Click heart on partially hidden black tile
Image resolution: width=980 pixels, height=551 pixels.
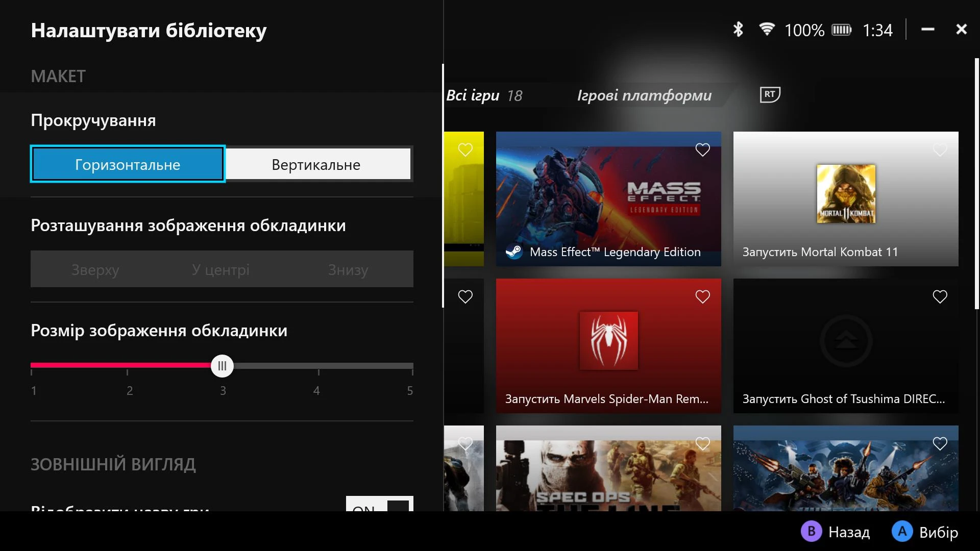465,296
